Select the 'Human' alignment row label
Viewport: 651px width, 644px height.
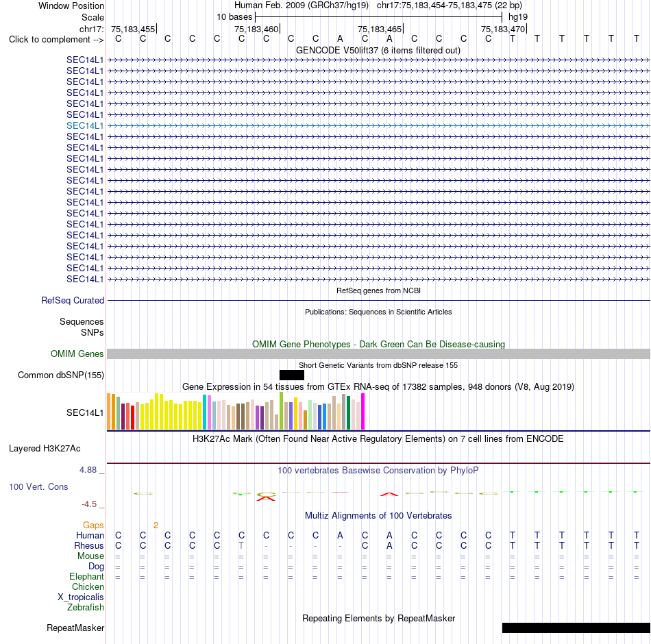pos(90,536)
